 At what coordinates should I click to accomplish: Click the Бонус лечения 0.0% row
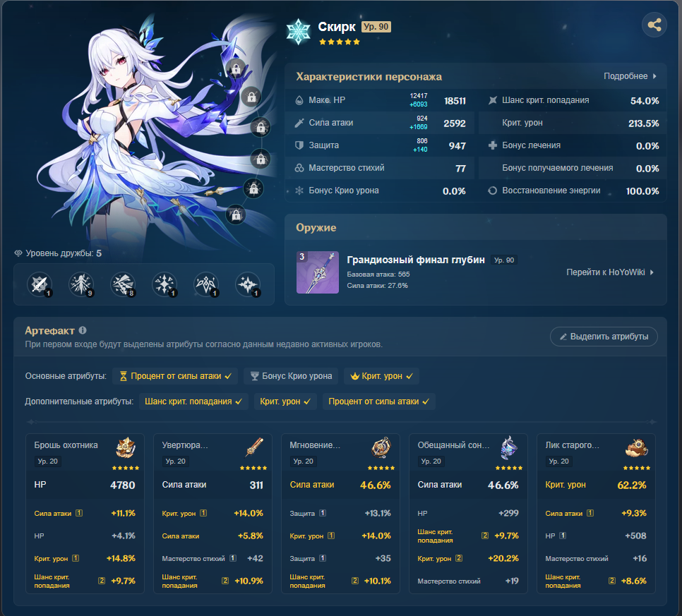click(573, 145)
